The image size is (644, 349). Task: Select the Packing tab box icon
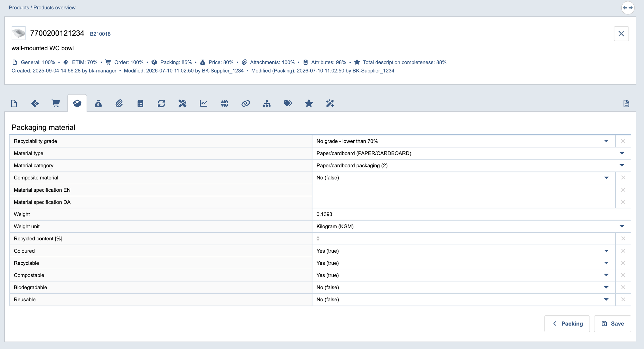coord(77,103)
